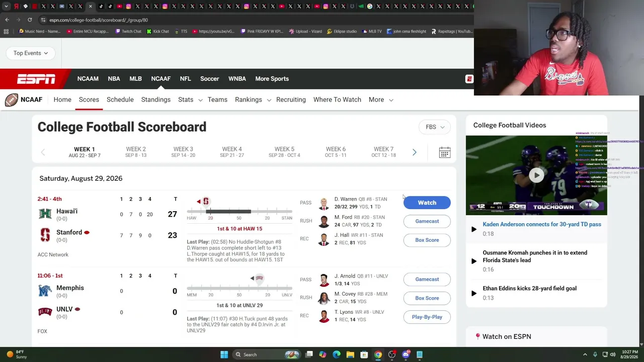Open Box Score for Memphis vs UNLV
Image resolution: width=644 pixels, height=362 pixels.
point(427,298)
